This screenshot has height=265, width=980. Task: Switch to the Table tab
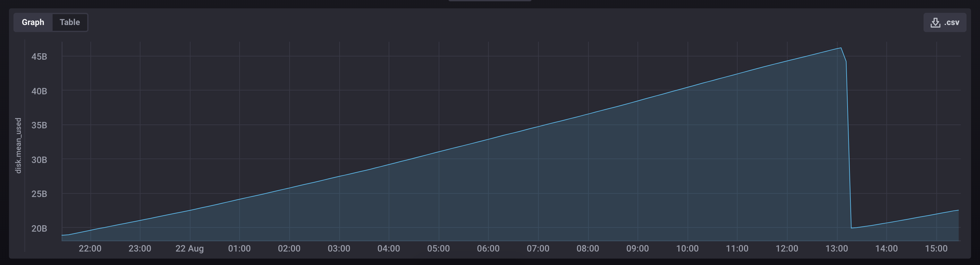(x=70, y=22)
